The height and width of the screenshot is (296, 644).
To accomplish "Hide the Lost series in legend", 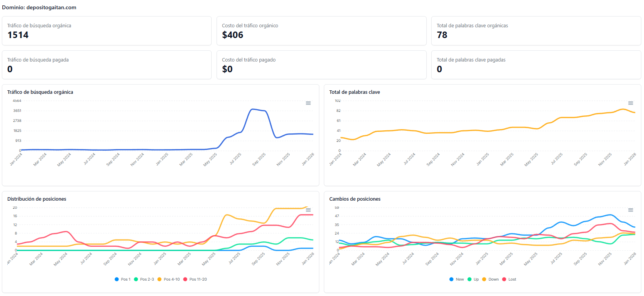I will tap(509, 279).
